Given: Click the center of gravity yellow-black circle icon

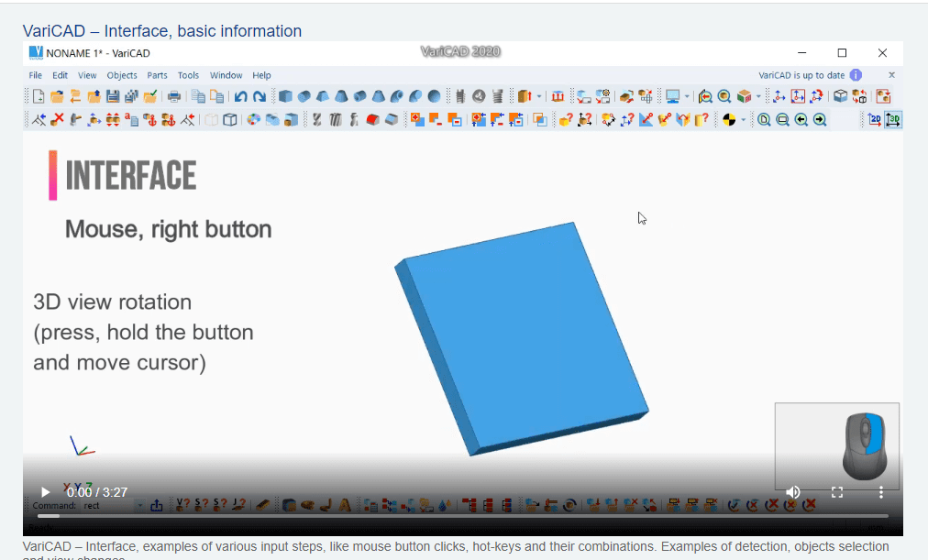Looking at the screenshot, I should coord(729,120).
